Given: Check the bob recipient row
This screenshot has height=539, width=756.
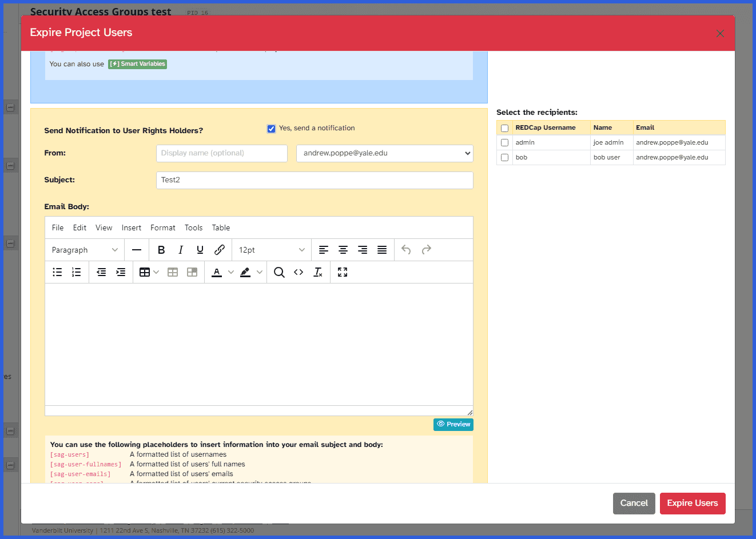Looking at the screenshot, I should coord(504,158).
